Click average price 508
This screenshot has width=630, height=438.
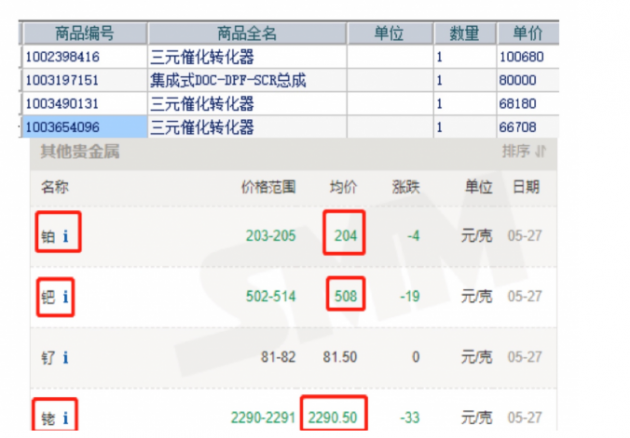pos(346,296)
